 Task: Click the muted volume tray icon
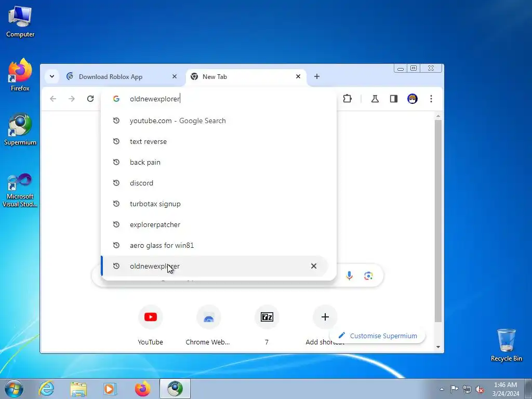click(480, 389)
